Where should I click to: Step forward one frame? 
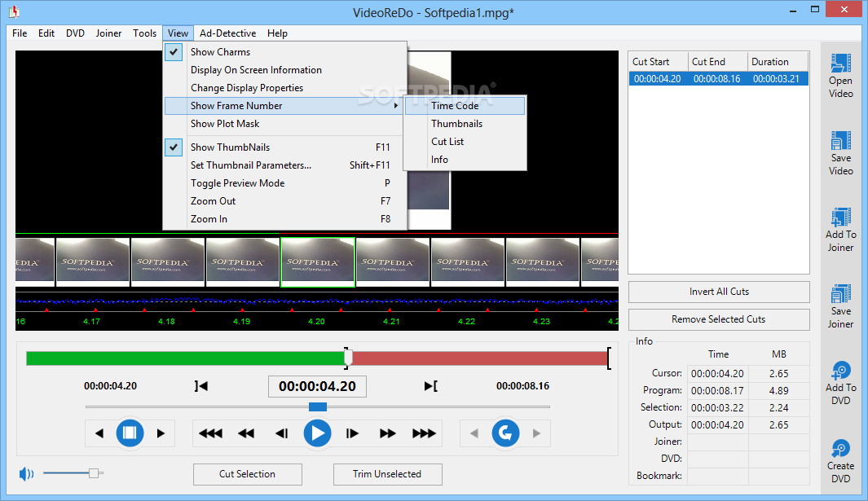click(352, 433)
